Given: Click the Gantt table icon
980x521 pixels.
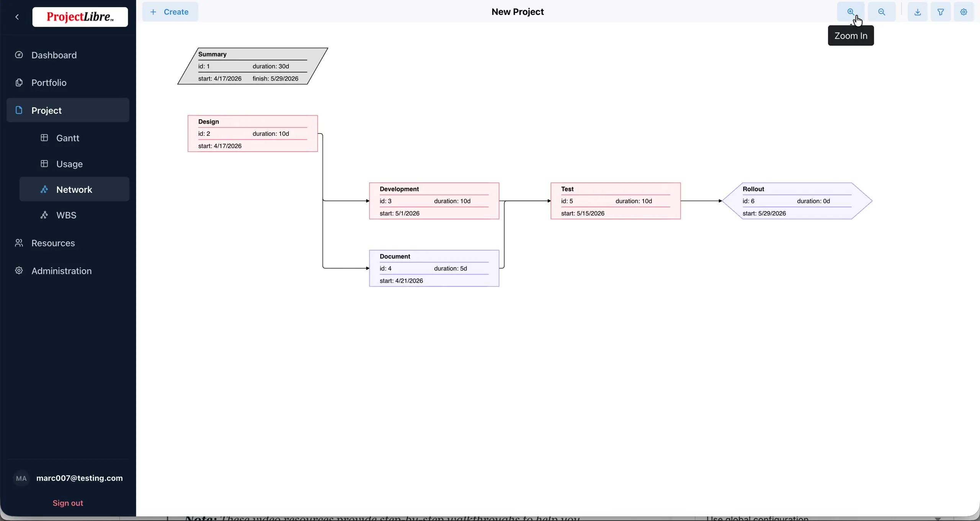Looking at the screenshot, I should tap(44, 138).
